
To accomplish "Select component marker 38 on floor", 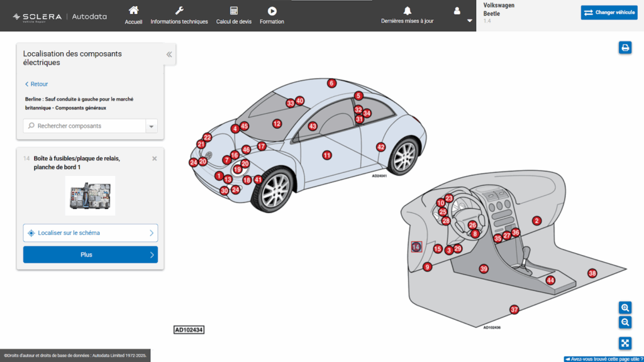I will 592,273.
